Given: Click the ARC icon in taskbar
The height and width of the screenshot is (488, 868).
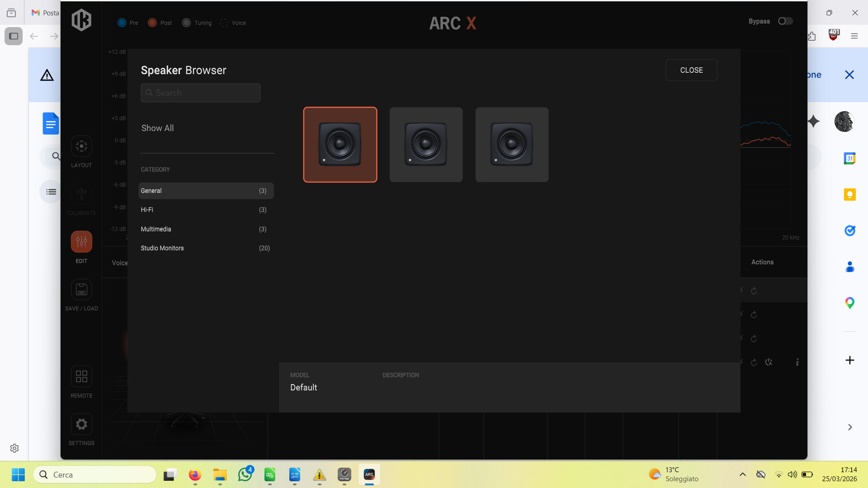Looking at the screenshot, I should pos(369,474).
